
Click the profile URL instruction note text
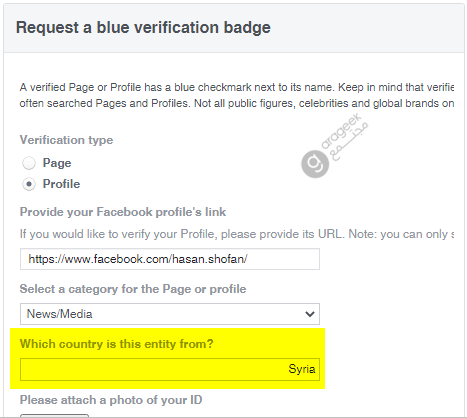tap(237, 234)
